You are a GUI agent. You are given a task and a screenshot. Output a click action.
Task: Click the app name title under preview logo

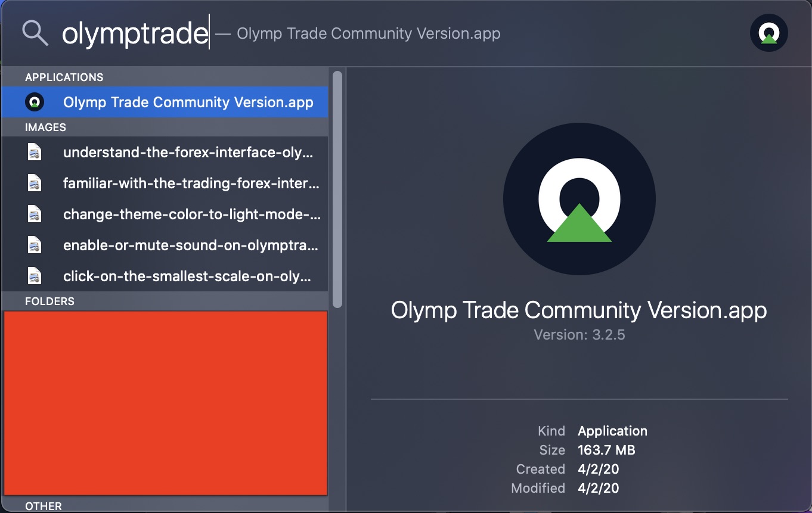click(578, 310)
